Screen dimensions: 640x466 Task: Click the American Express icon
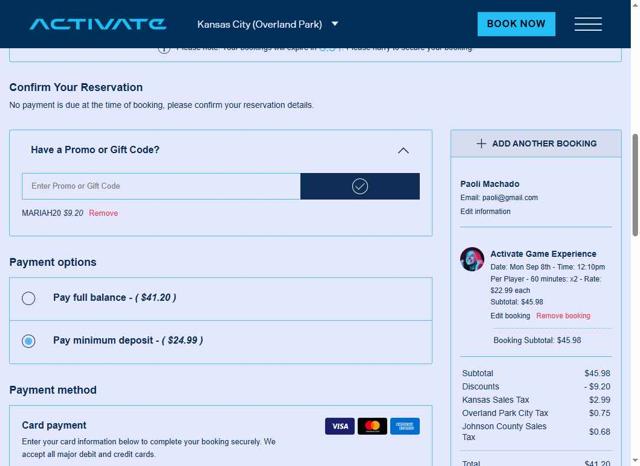(x=405, y=426)
